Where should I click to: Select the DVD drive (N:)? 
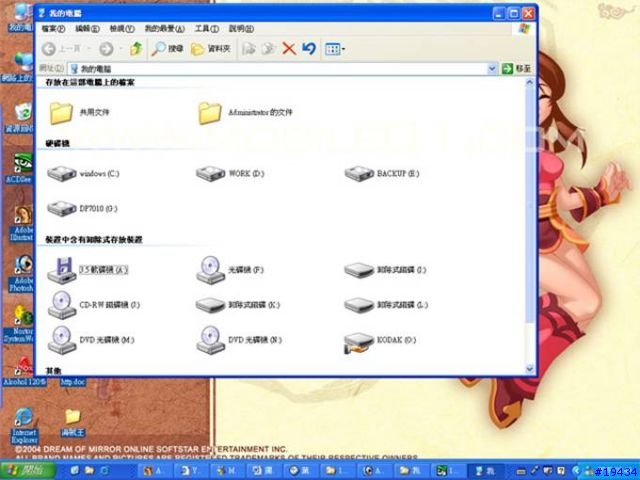(x=239, y=340)
